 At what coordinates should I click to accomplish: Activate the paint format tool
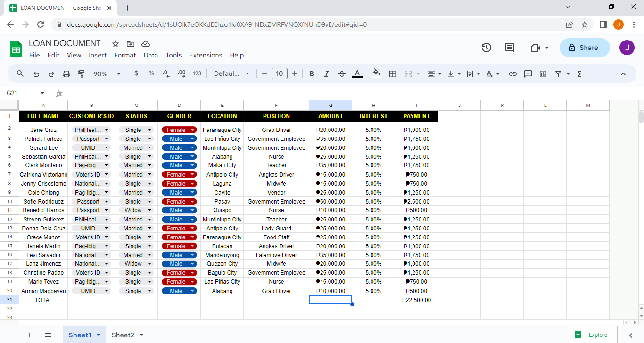(x=81, y=74)
